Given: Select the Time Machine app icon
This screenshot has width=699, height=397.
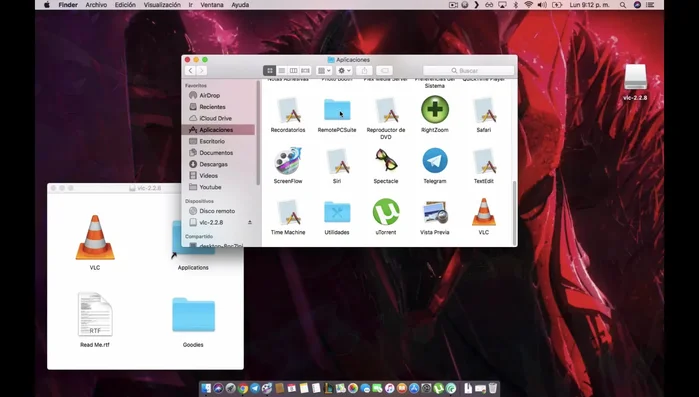Looking at the screenshot, I should tap(288, 212).
